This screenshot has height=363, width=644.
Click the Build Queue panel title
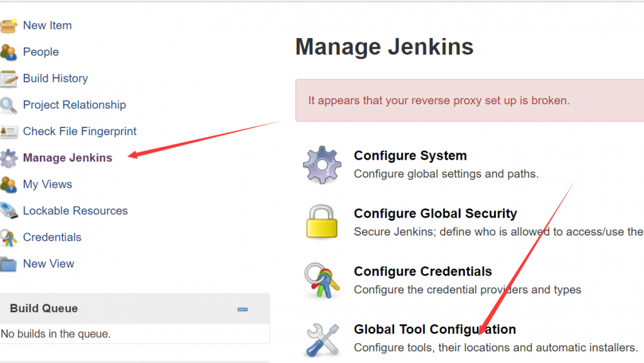coord(44,308)
